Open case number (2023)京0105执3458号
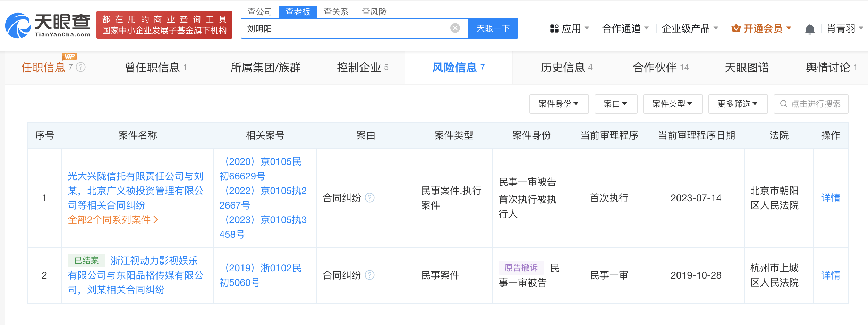868x325 pixels. (263, 227)
